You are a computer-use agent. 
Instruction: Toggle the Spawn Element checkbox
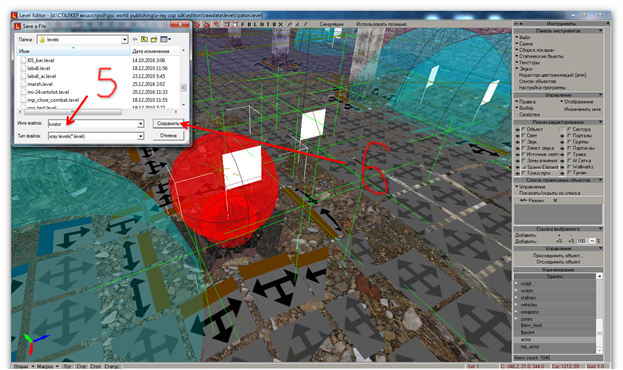[x=524, y=167]
